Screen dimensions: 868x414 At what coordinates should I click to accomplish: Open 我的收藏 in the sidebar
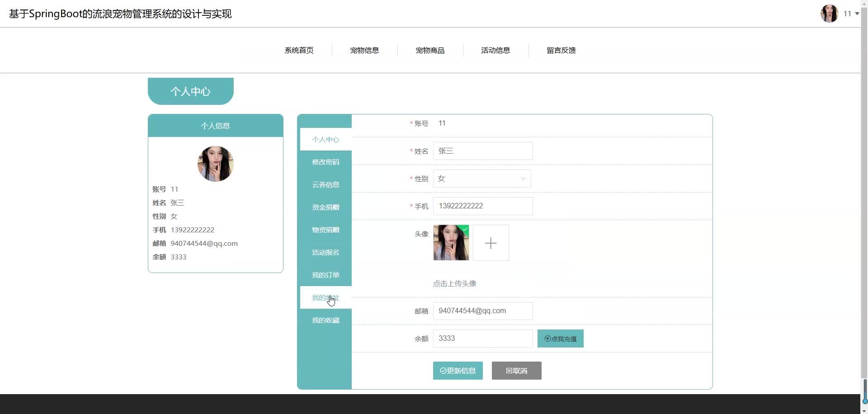click(x=325, y=320)
